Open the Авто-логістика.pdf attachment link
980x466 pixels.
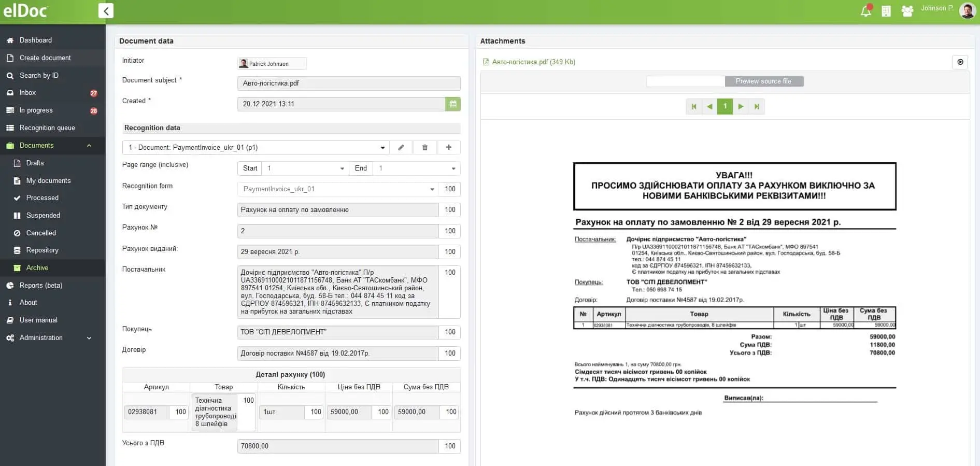pyautogui.click(x=533, y=62)
